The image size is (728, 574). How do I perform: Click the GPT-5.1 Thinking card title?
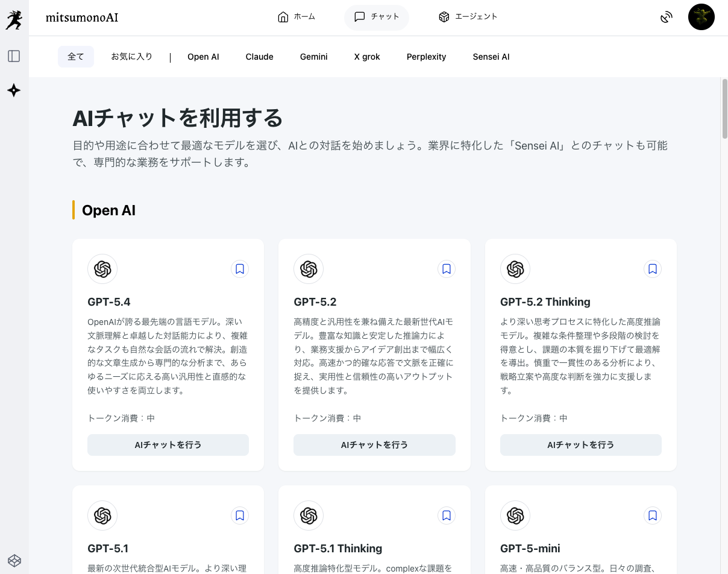click(x=338, y=549)
